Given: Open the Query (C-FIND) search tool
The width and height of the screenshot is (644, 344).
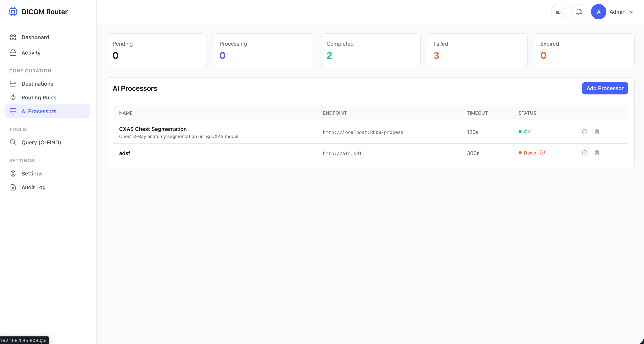Looking at the screenshot, I should point(41,142).
